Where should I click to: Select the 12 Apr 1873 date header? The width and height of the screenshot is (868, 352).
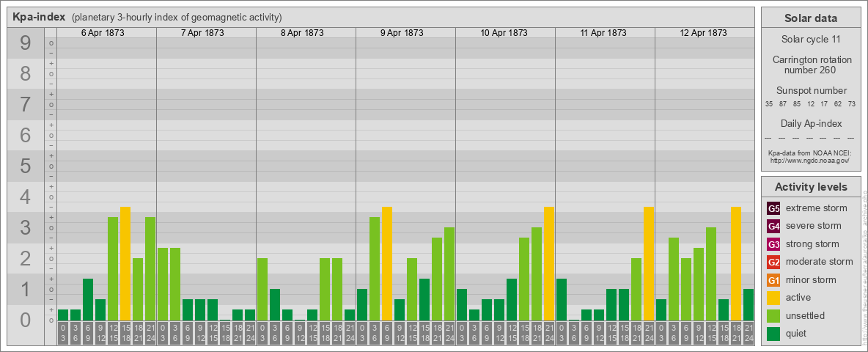point(703,33)
